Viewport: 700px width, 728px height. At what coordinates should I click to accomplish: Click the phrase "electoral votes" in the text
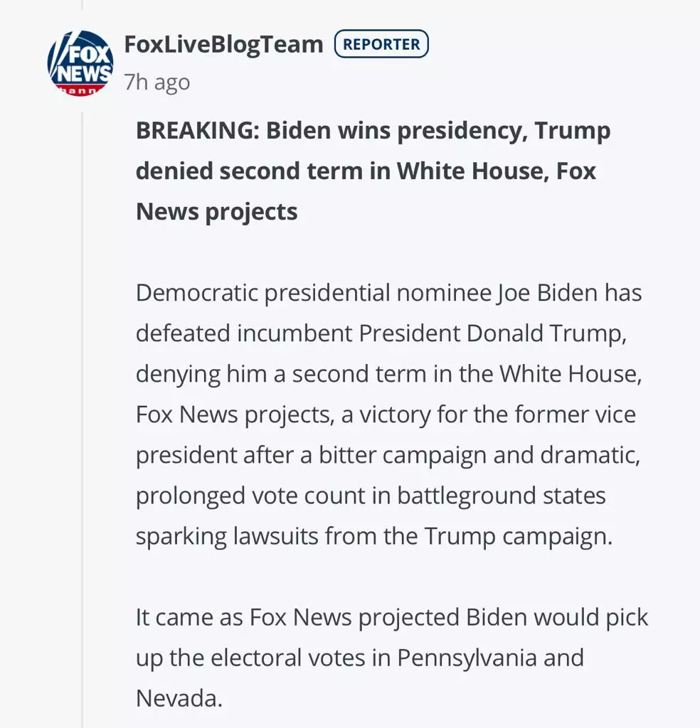pos(299,658)
